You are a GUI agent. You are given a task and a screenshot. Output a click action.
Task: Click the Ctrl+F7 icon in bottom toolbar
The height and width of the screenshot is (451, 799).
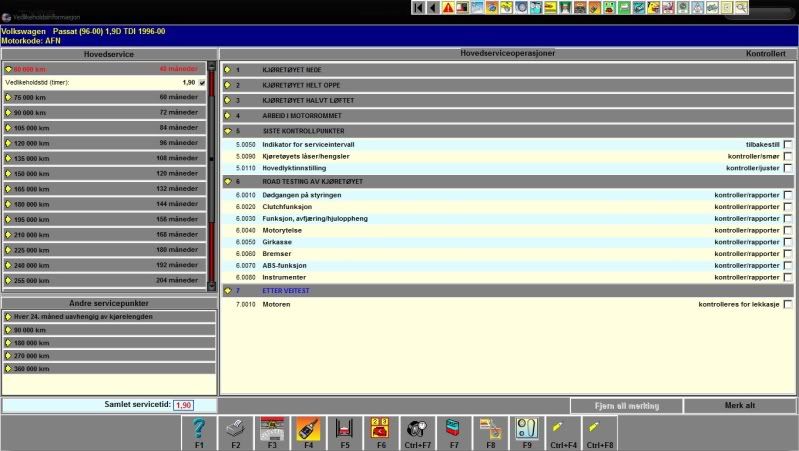pyautogui.click(x=418, y=430)
